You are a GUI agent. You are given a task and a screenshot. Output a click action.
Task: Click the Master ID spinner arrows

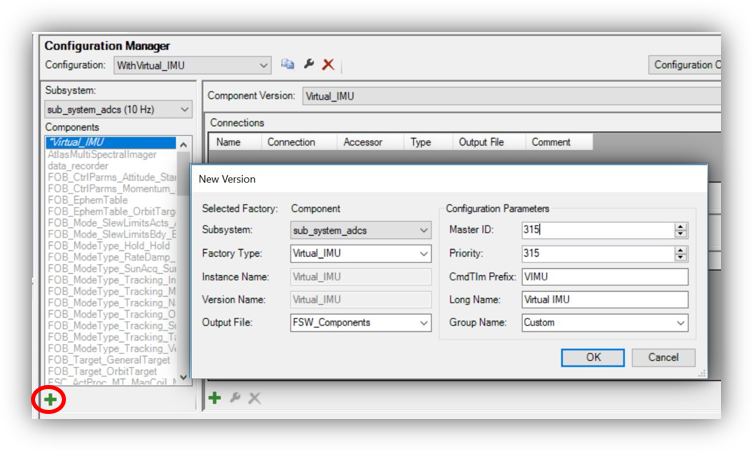tap(681, 230)
